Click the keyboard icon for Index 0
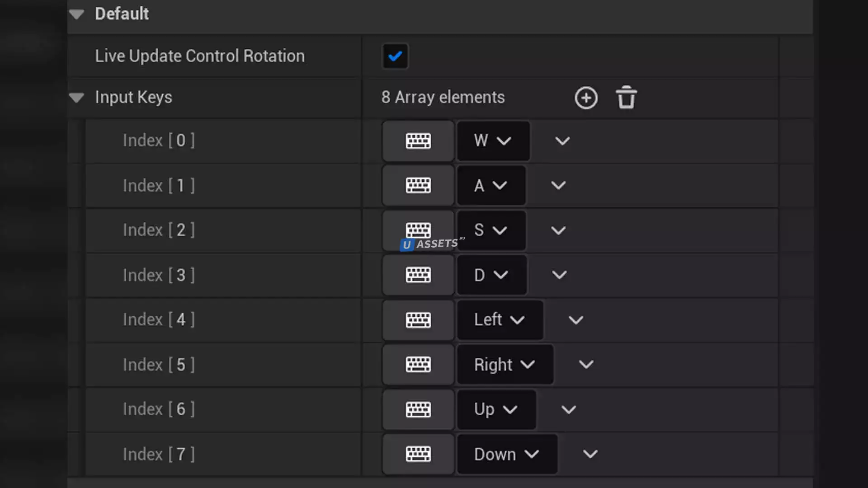This screenshot has width=868, height=488. 418,141
